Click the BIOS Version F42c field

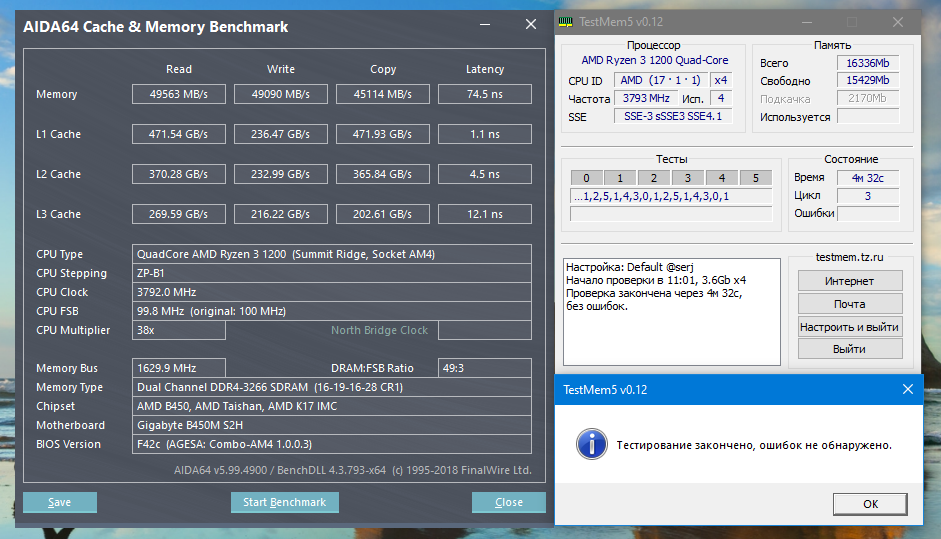tap(332, 444)
